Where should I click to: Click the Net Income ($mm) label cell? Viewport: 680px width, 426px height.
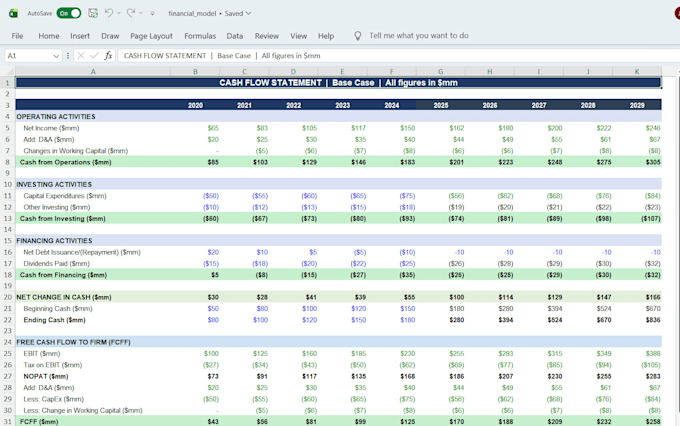[x=51, y=128]
